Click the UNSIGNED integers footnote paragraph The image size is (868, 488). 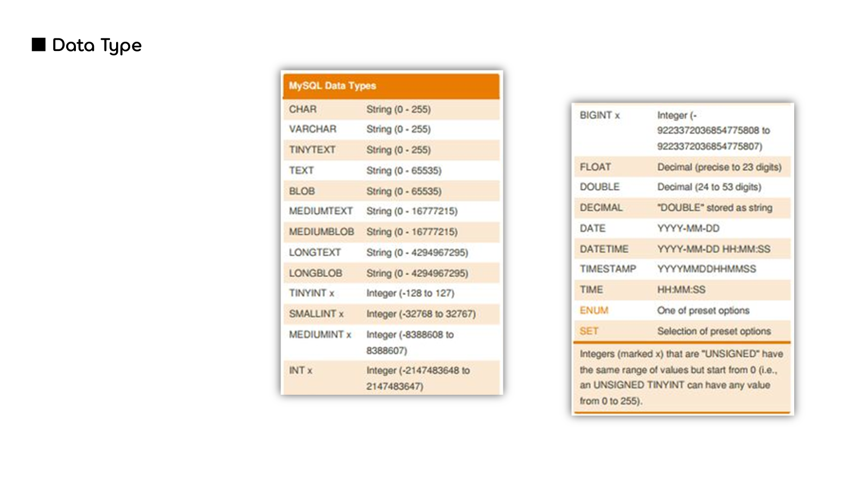(681, 377)
